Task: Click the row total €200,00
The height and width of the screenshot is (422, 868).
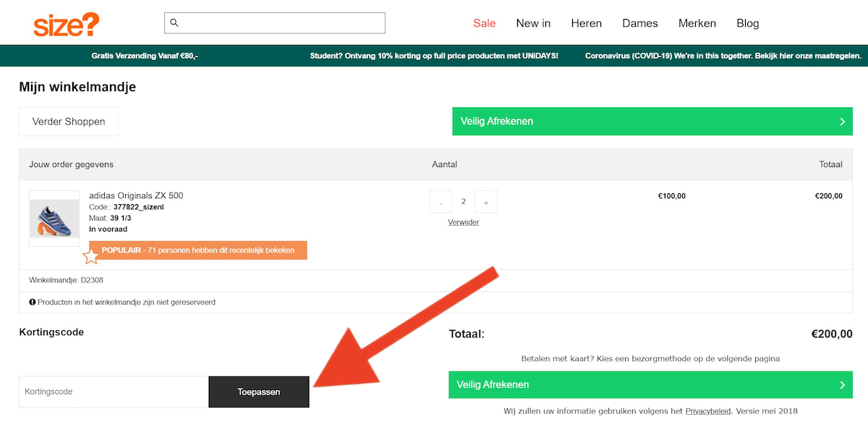Action: [x=829, y=195]
